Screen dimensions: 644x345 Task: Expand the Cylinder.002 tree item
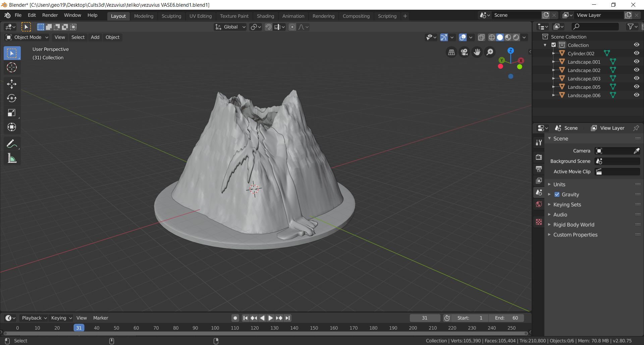554,53
